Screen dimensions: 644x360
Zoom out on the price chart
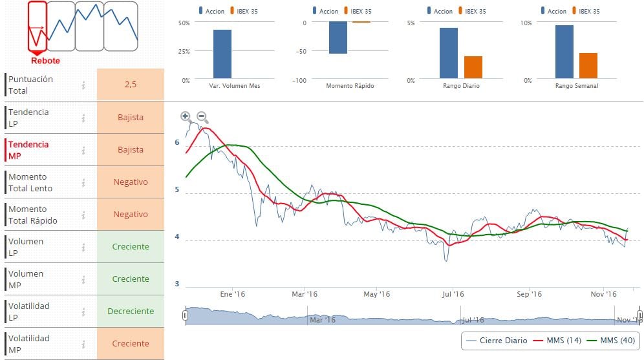(x=202, y=117)
